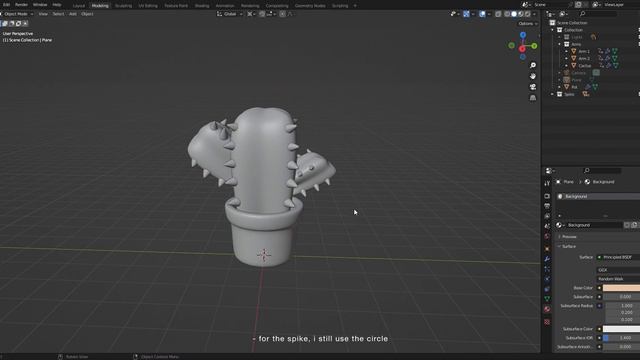
Task: Open the Render properties tab icon
Action: 547,196
